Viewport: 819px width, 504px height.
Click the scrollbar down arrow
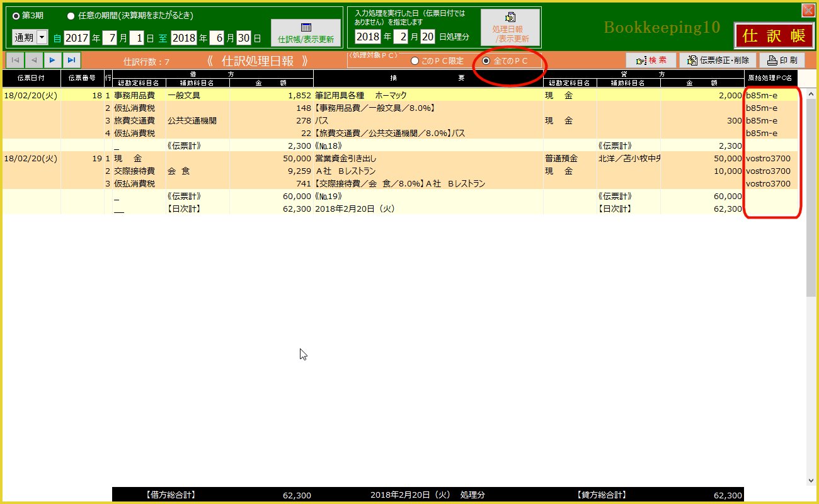810,480
